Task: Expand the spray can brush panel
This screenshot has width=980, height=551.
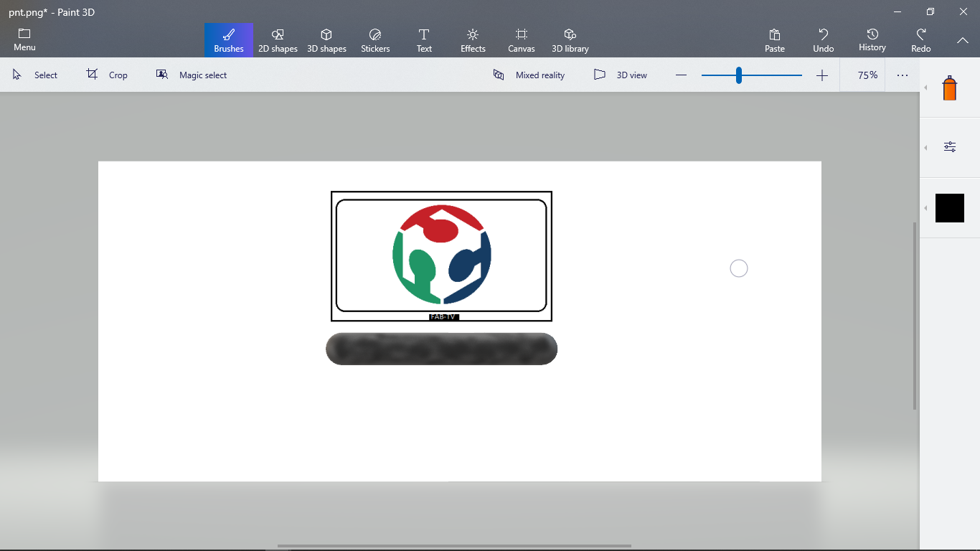Action: tap(950, 88)
